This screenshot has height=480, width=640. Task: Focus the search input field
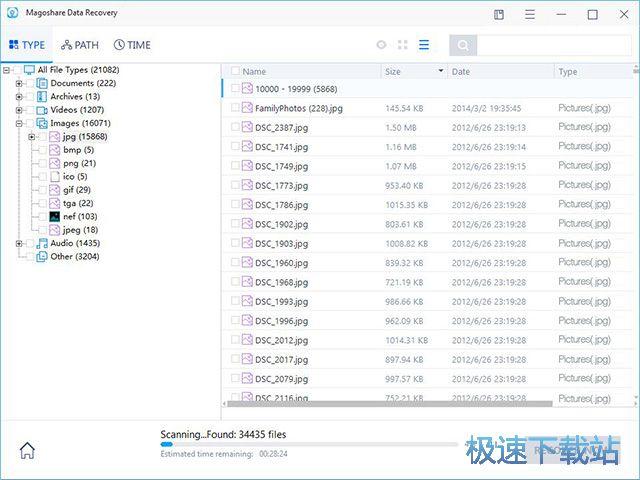[x=554, y=45]
